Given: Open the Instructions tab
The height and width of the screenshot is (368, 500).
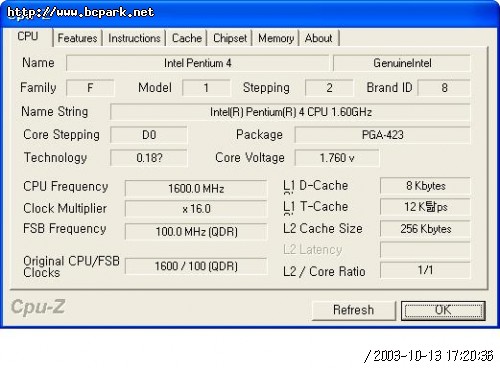Looking at the screenshot, I should (134, 38).
